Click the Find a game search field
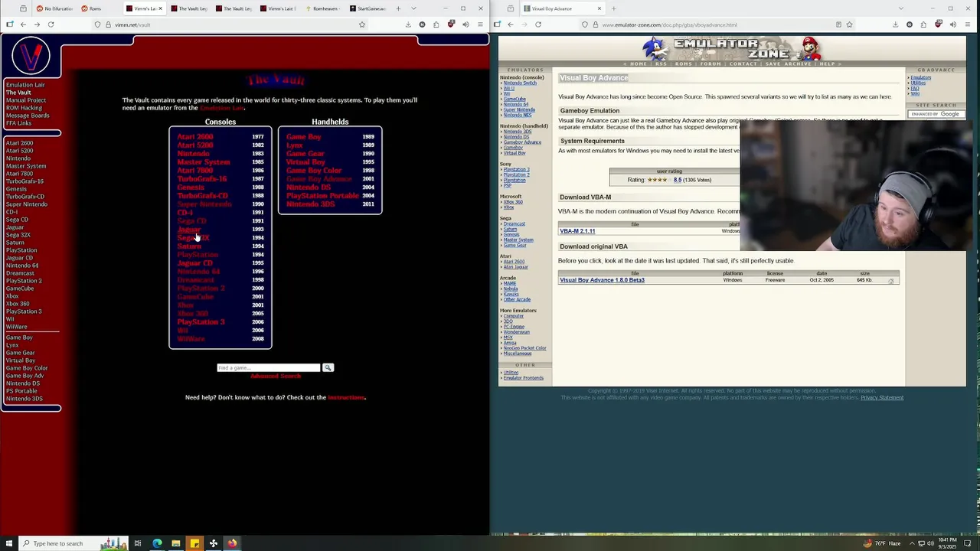The width and height of the screenshot is (980, 551). [x=268, y=368]
